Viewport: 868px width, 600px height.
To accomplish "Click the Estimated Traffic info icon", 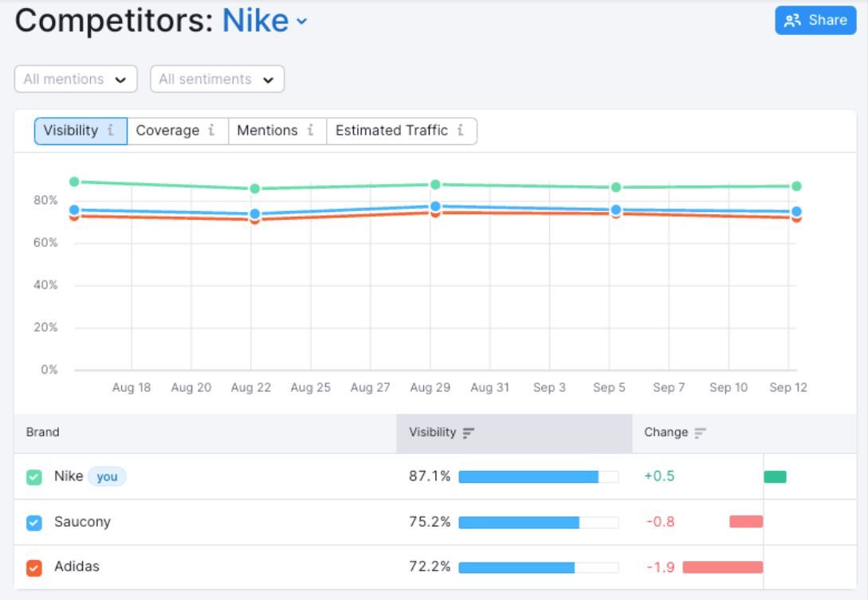I will 461,131.
